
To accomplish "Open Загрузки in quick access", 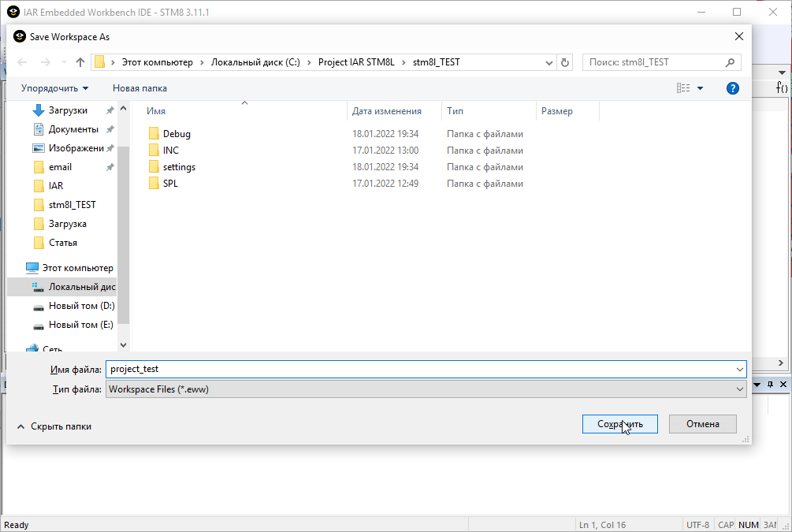I will (x=68, y=110).
